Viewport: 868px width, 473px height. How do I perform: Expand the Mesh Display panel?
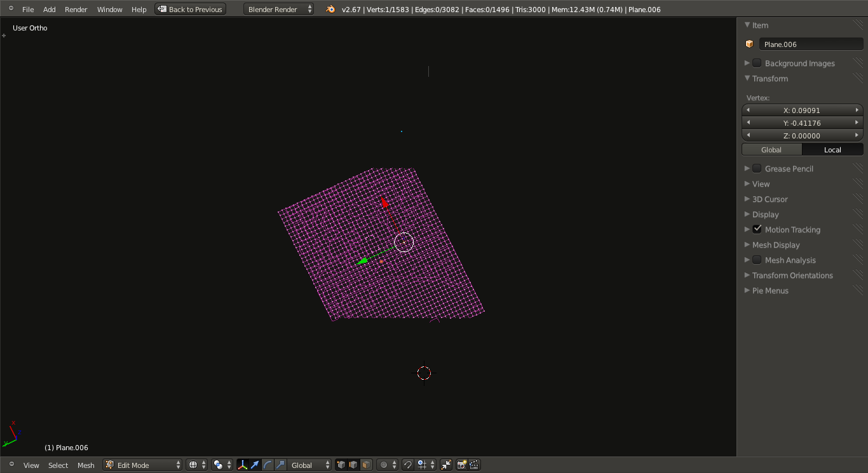pos(776,244)
